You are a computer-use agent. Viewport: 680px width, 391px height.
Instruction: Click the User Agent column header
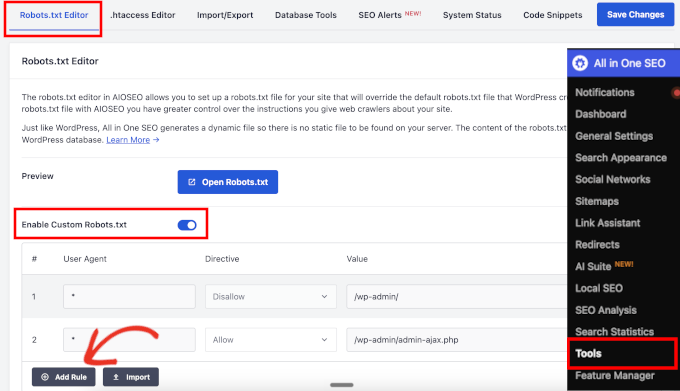pyautogui.click(x=85, y=259)
